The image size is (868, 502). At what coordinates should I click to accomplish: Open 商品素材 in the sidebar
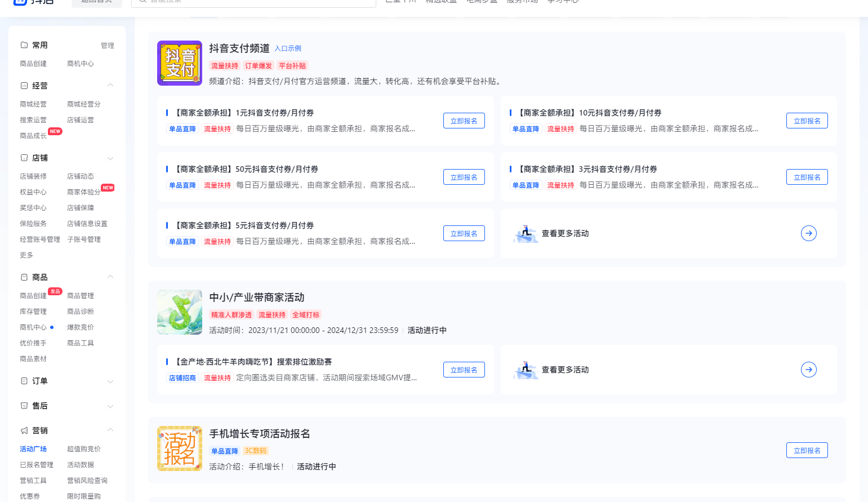point(33,359)
